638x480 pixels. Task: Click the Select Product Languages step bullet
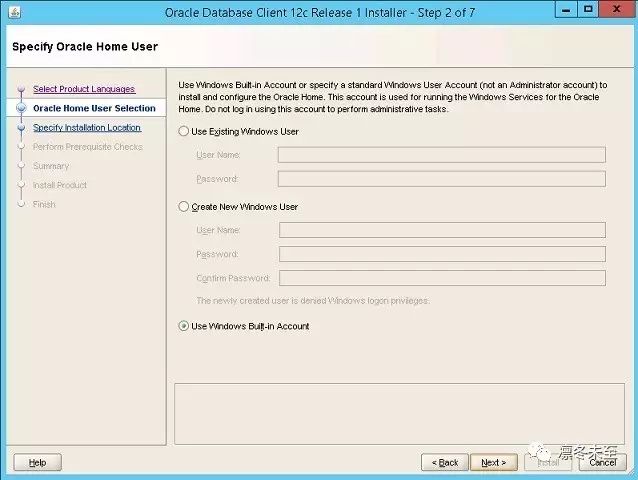pyautogui.click(x=21, y=89)
